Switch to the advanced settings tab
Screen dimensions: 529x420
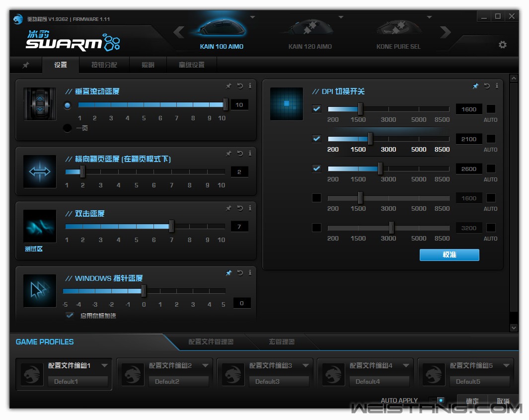coord(192,65)
